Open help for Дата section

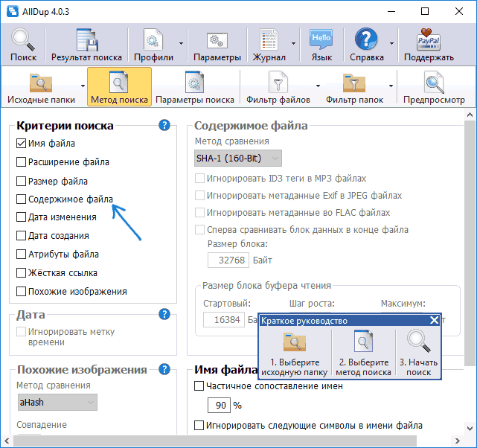point(164,314)
